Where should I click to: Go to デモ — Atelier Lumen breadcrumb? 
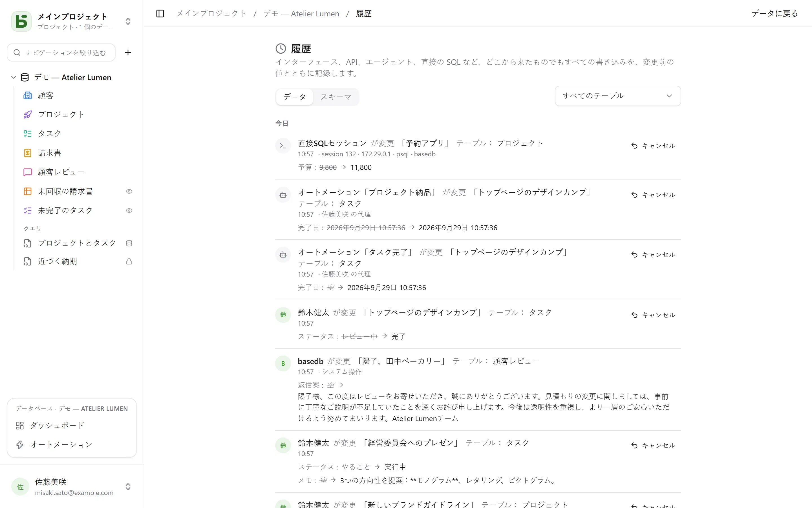(301, 14)
